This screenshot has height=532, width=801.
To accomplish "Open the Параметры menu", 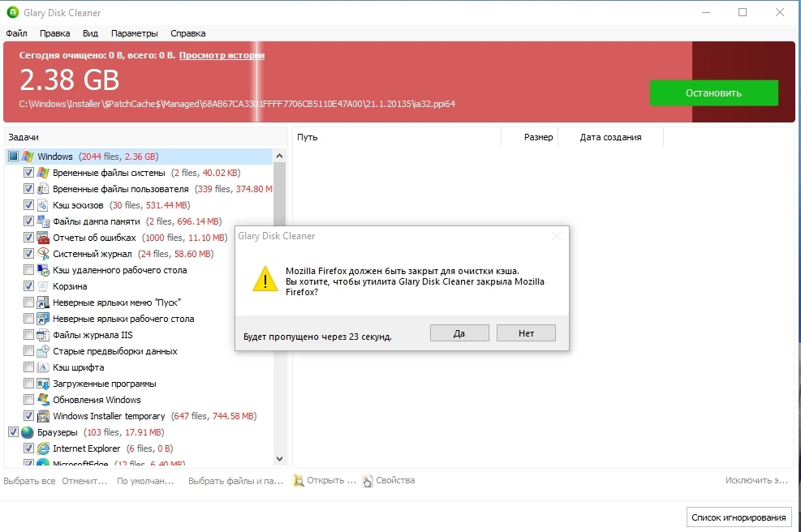I will click(x=135, y=33).
